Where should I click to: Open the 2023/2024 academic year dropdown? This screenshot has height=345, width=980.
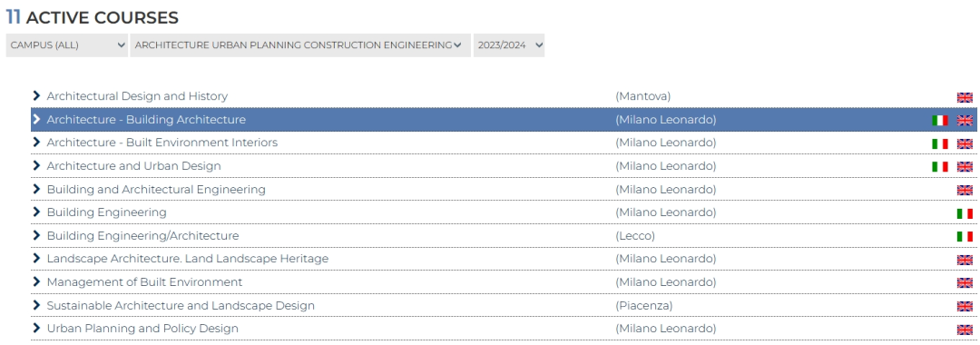pos(509,45)
